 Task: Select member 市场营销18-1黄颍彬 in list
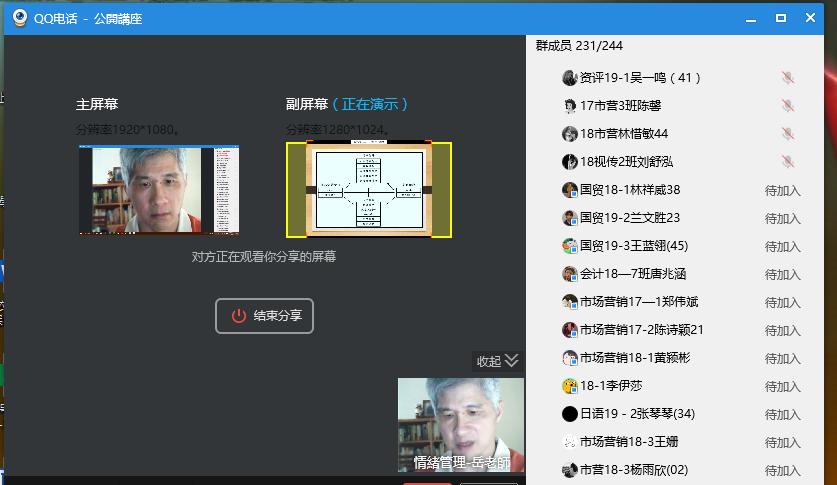pos(634,358)
